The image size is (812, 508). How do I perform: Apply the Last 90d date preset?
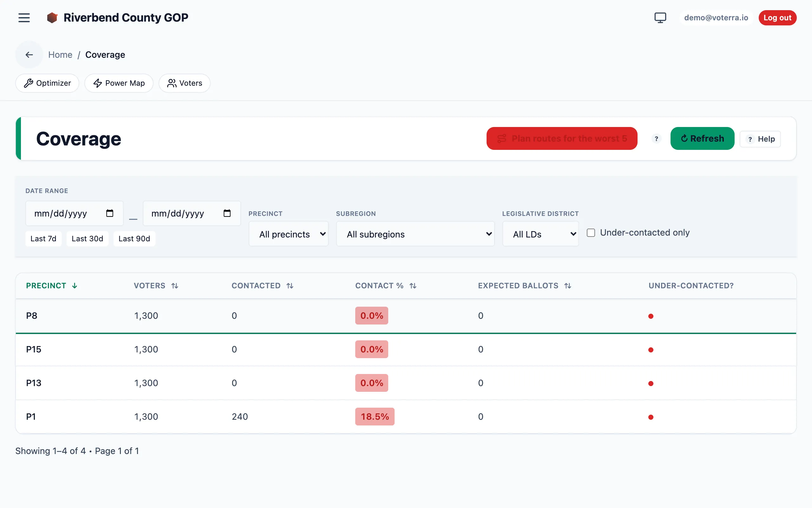click(134, 238)
